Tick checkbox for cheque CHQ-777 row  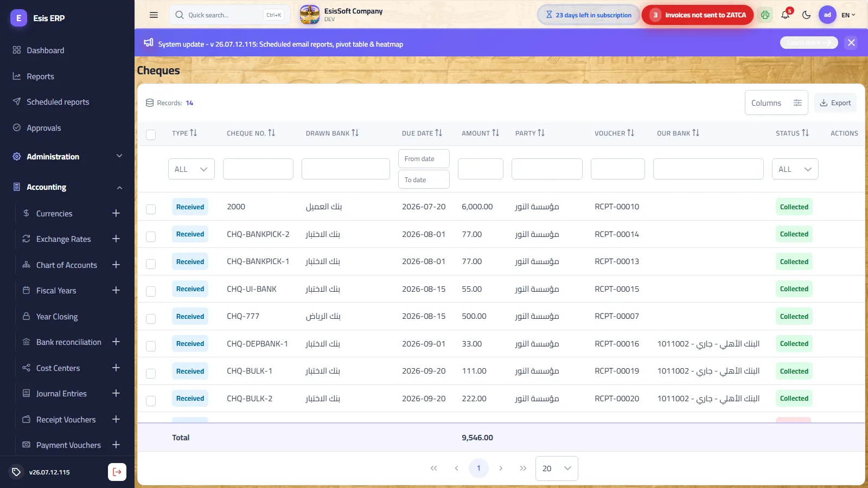coord(151,318)
